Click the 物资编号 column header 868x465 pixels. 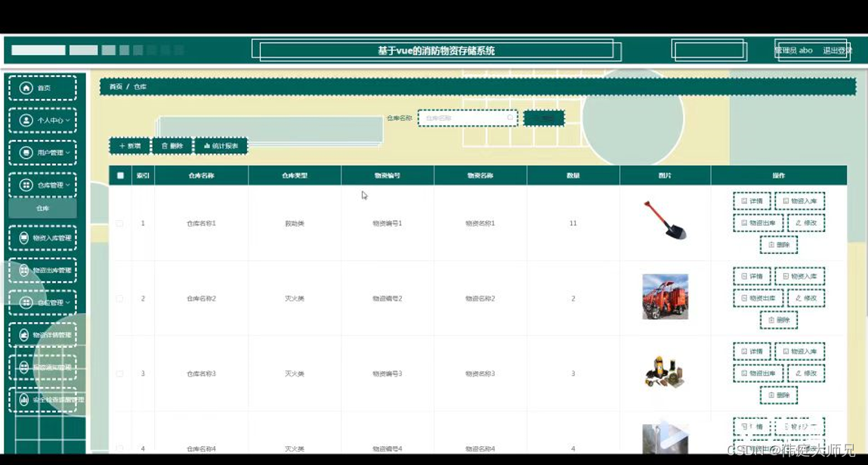388,175
